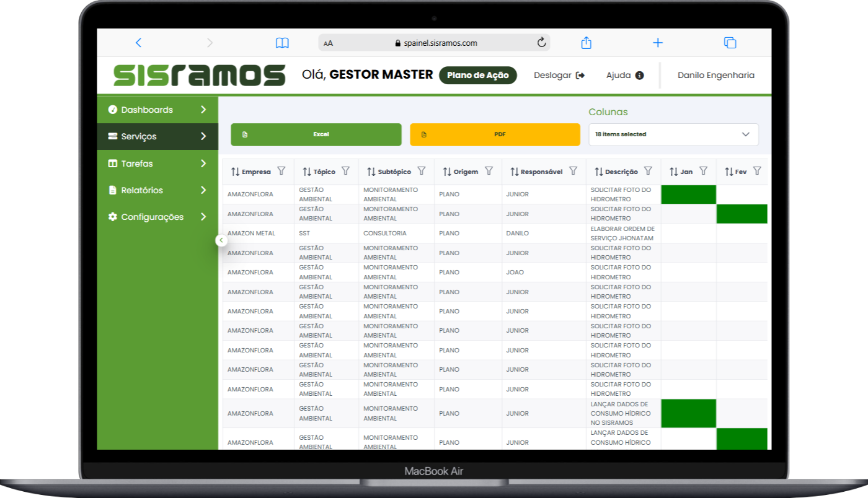Expand the Tarefas chevron arrow

click(x=203, y=164)
